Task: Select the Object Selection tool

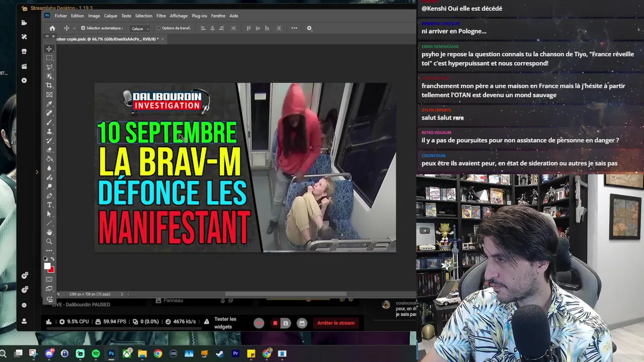Action: (x=49, y=76)
